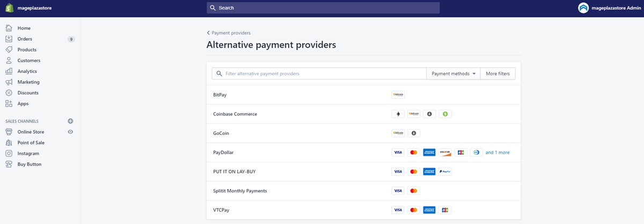
Task: Open Discounts in the sidebar
Action: (28, 92)
